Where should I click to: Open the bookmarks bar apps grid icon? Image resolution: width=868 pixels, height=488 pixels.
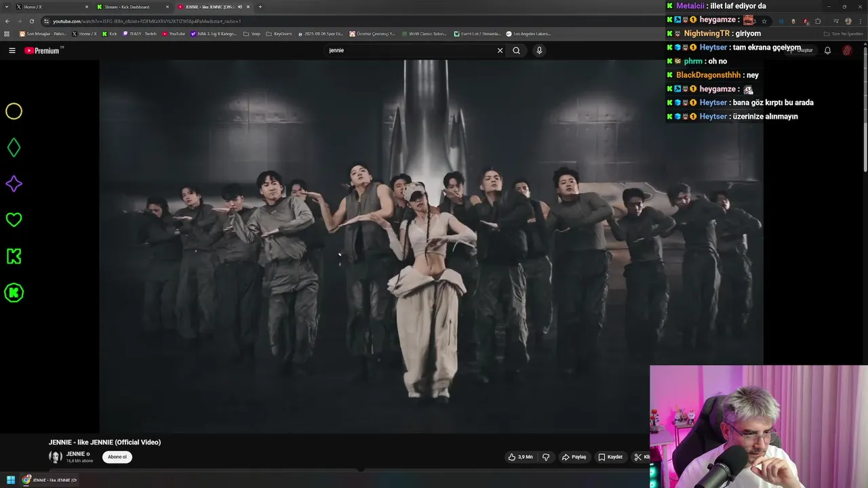click(7, 33)
